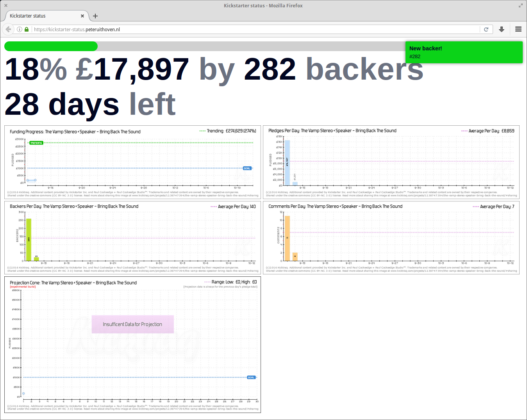
Task: Open the site information icon
Action: pyautogui.click(x=19, y=29)
